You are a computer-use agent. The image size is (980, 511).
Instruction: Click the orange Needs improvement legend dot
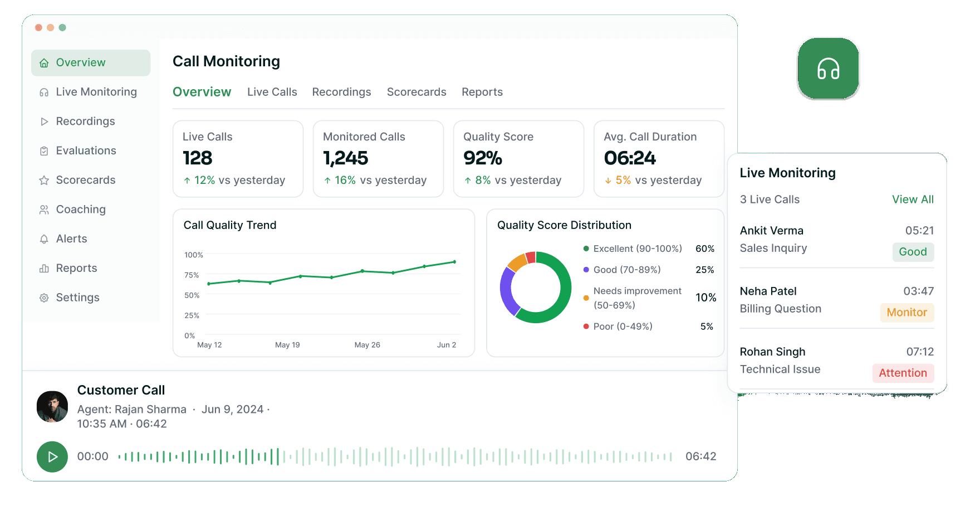click(586, 298)
